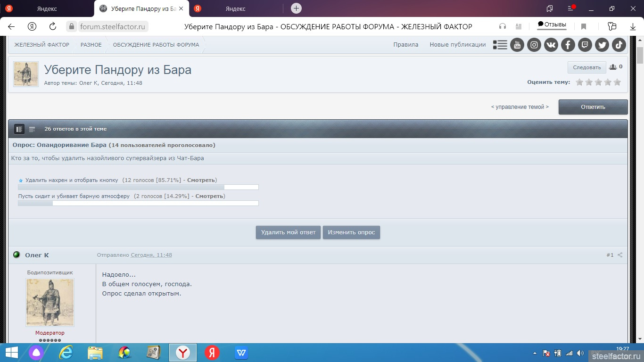Switch to the standard topic view mode icon
The height and width of the screenshot is (362, 644).
click(x=19, y=129)
